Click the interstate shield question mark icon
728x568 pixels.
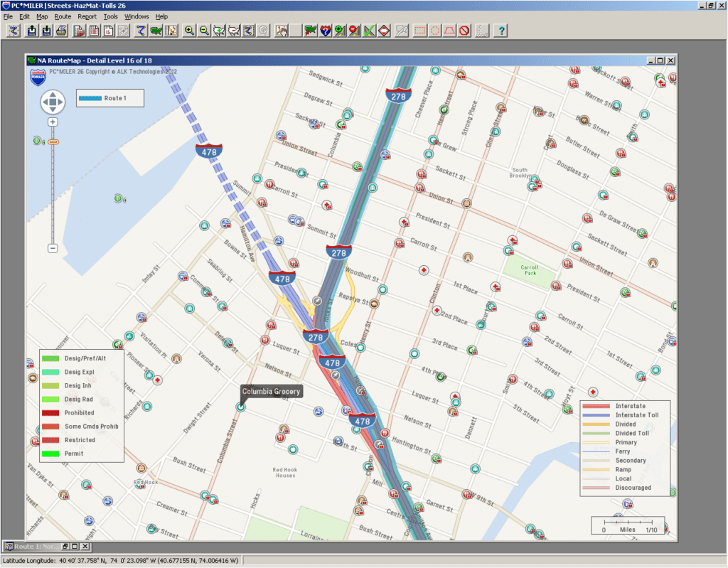coord(326,31)
